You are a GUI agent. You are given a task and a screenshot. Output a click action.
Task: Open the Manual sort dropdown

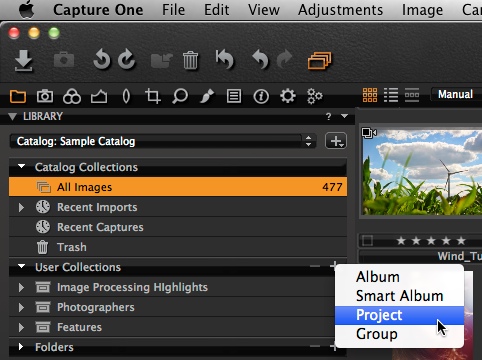(456, 94)
